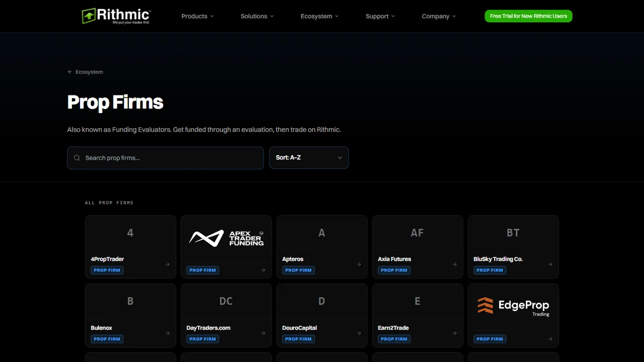Open the Apteros firm name
The height and width of the screenshot is (362, 644).
coord(293,259)
